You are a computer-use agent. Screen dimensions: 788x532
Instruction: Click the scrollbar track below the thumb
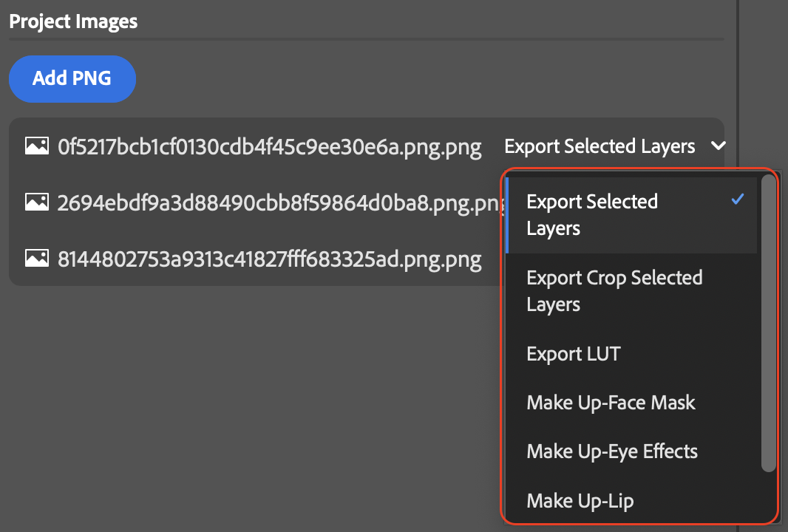pyautogui.click(x=768, y=497)
